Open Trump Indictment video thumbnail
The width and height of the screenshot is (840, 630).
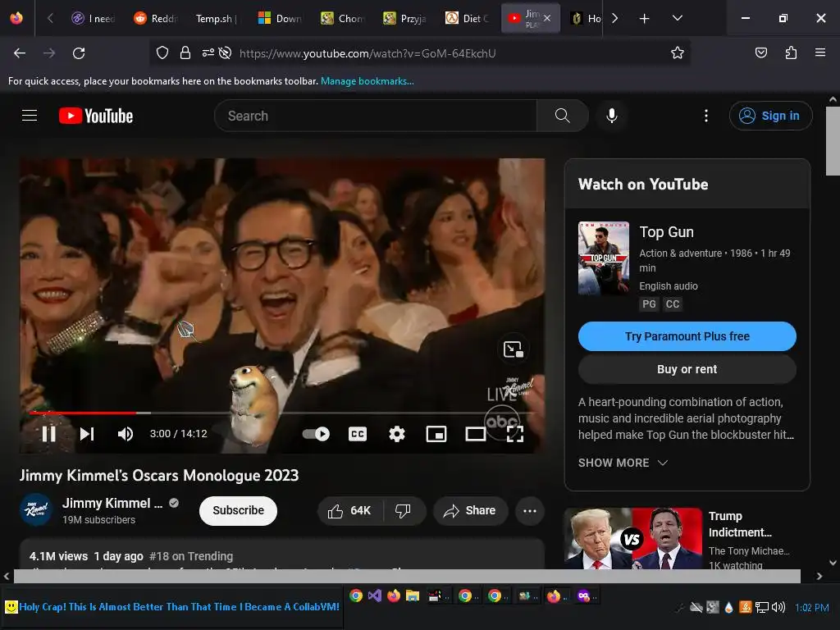633,538
